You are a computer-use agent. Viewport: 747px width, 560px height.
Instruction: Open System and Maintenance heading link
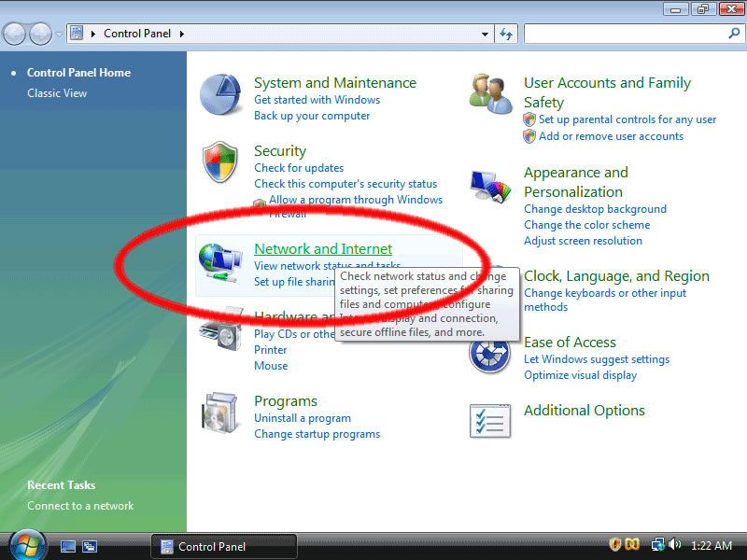[335, 83]
